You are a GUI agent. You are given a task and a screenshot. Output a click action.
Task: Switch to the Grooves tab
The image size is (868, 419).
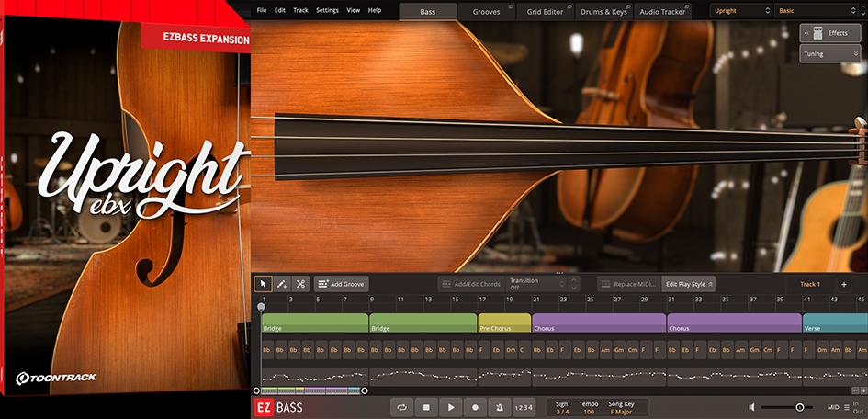(x=487, y=12)
